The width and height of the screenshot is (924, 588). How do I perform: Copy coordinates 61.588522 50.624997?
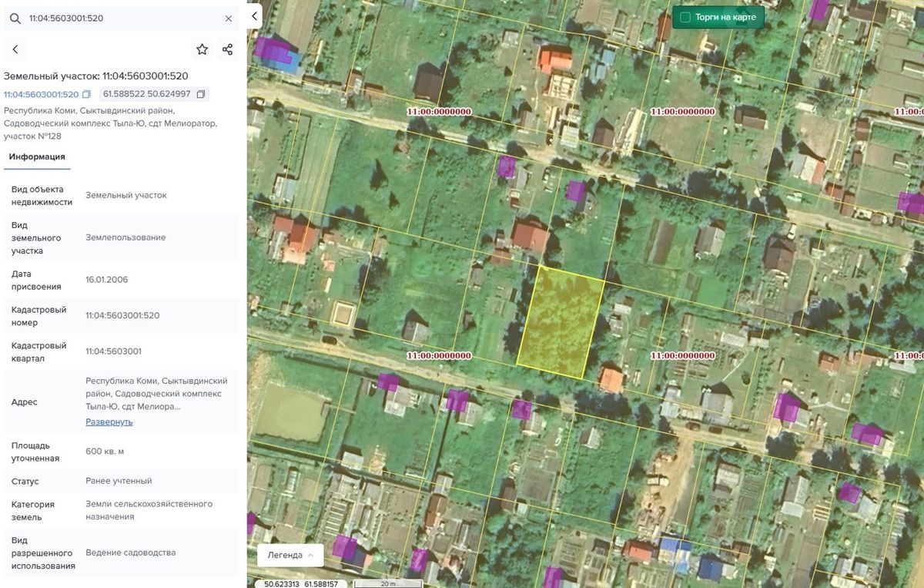[x=201, y=94]
